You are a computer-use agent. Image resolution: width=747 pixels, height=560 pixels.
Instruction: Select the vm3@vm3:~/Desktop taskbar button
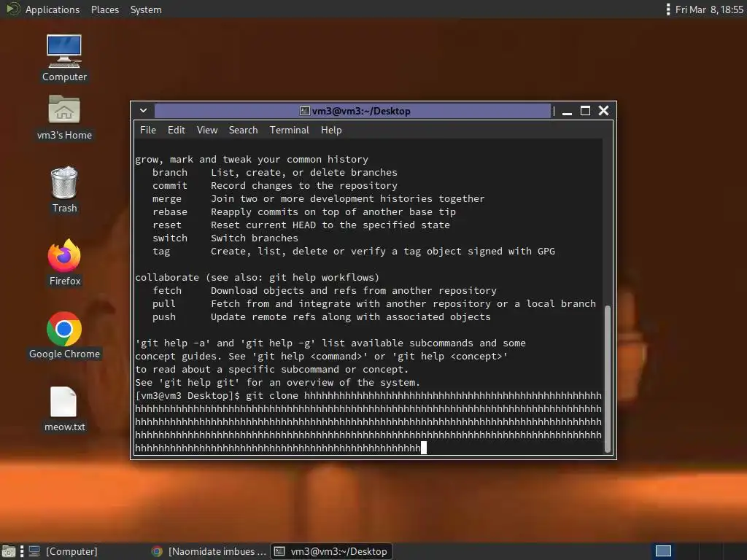(x=332, y=551)
